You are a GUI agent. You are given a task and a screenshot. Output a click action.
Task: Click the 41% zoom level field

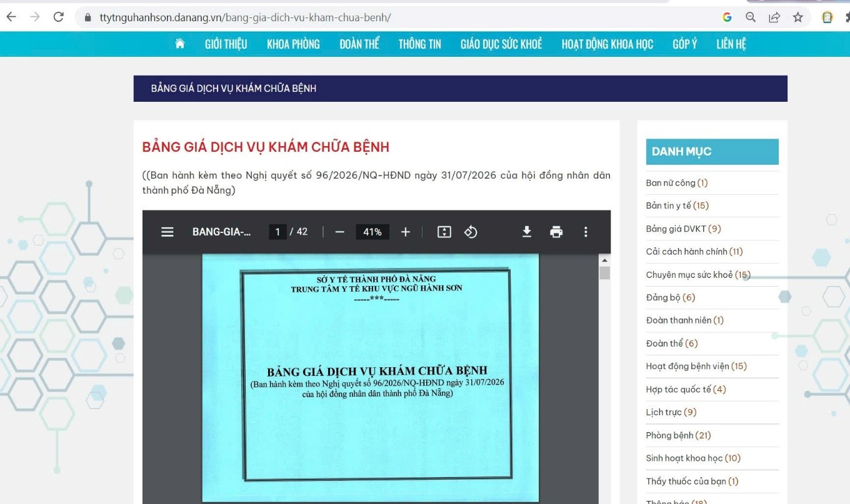coord(372,232)
